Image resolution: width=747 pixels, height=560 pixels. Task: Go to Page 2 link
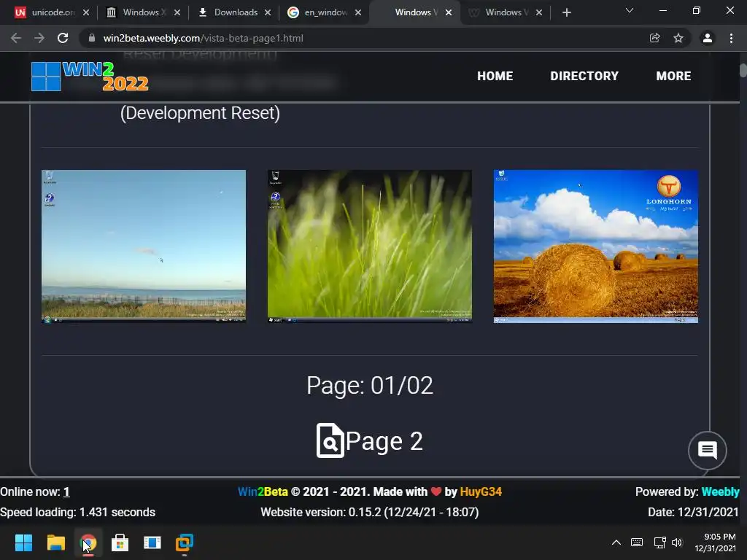tap(384, 441)
